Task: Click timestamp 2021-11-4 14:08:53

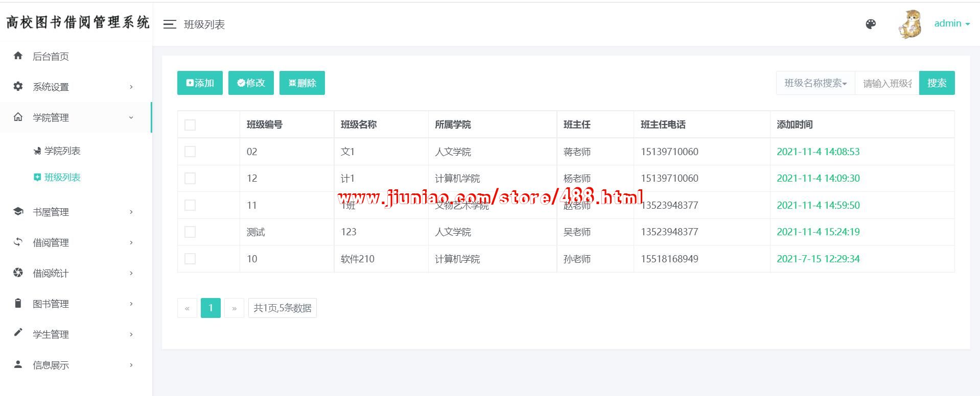Action: point(818,152)
